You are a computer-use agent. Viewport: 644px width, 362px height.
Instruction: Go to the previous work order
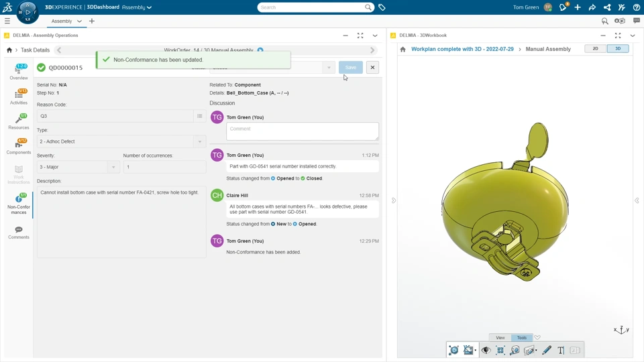59,50
